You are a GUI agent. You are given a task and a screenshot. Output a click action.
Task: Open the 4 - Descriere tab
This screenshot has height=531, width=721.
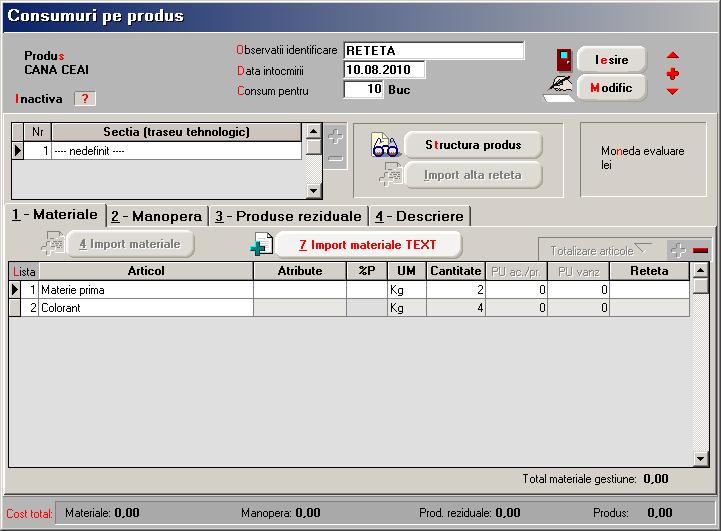[419, 216]
